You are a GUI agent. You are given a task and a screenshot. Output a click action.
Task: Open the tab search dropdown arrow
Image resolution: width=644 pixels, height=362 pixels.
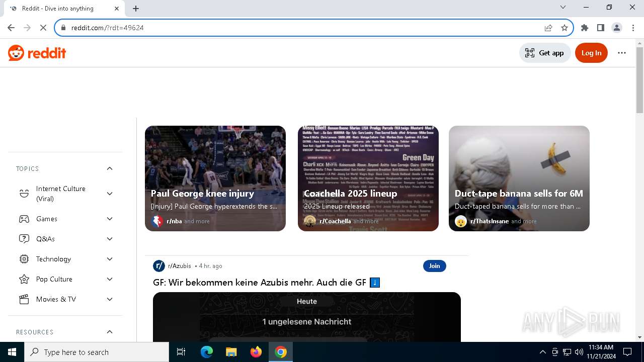pyautogui.click(x=563, y=8)
